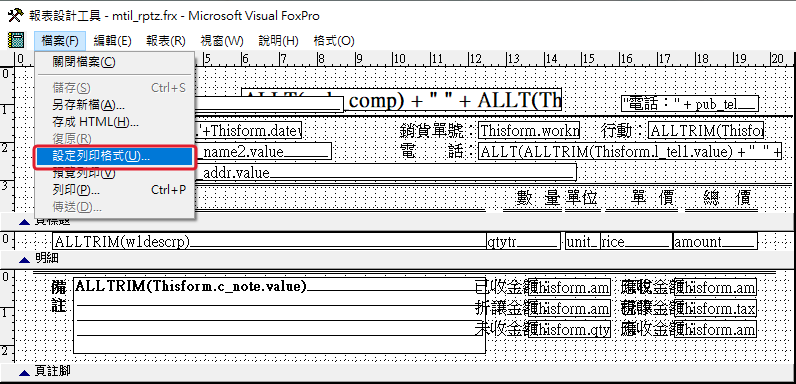Click the 單 價 column header label
Viewport: 796px width, 384px height.
coord(652,198)
